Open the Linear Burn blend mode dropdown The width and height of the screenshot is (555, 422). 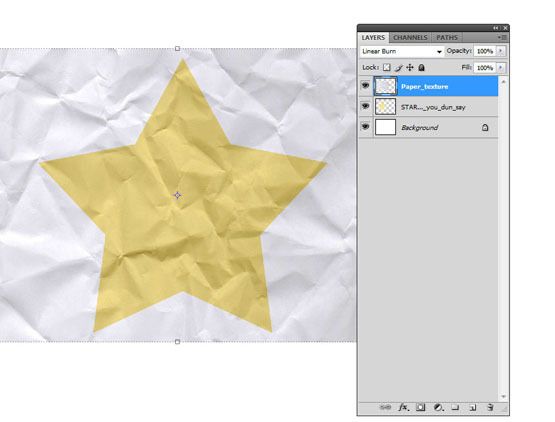pyautogui.click(x=402, y=51)
